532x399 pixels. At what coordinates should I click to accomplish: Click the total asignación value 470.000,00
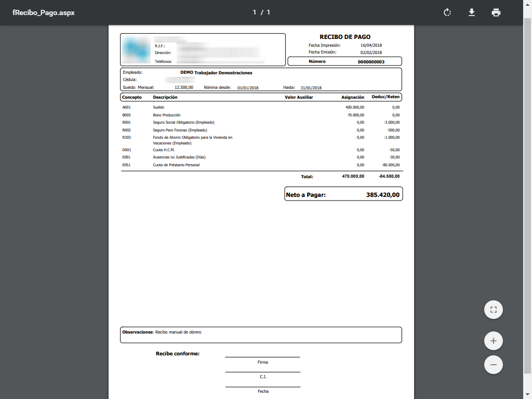click(353, 177)
